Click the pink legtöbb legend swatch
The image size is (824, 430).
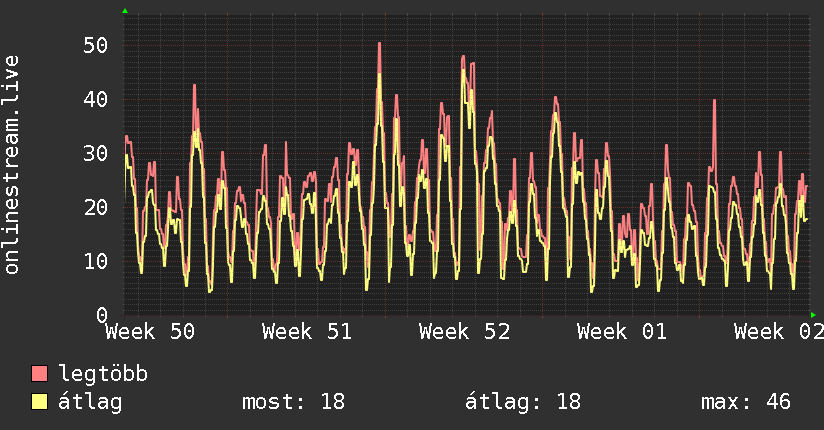point(39,374)
